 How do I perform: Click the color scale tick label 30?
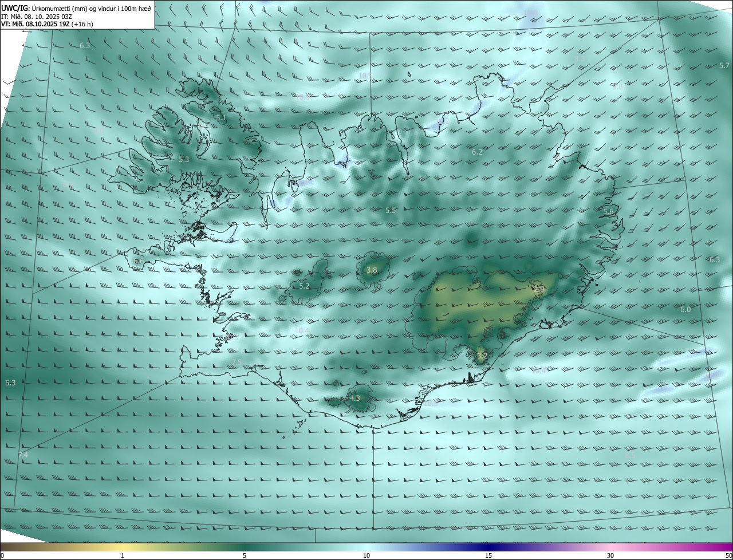point(610,555)
